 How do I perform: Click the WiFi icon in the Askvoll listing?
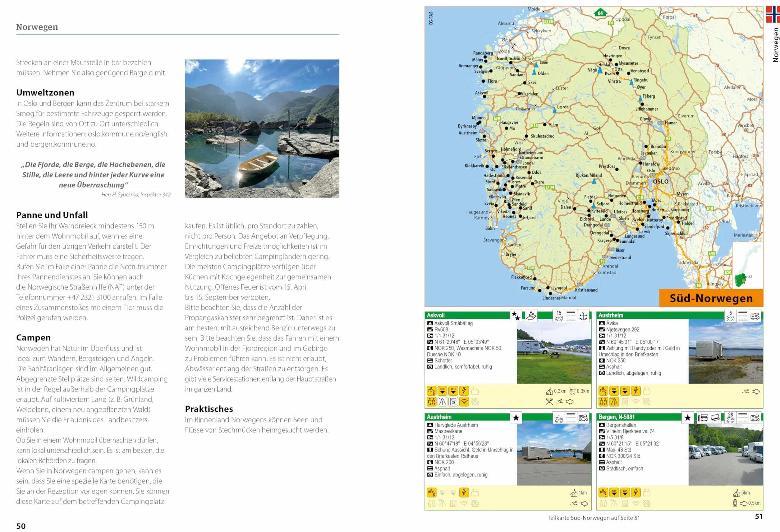(464, 401)
